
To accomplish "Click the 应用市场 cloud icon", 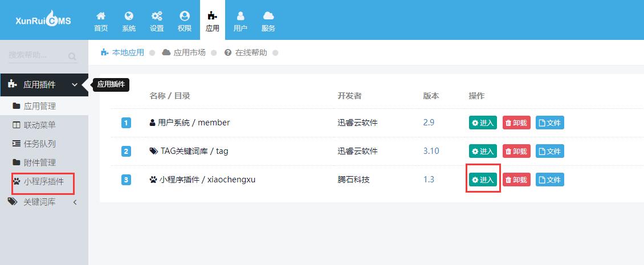I will point(166,52).
